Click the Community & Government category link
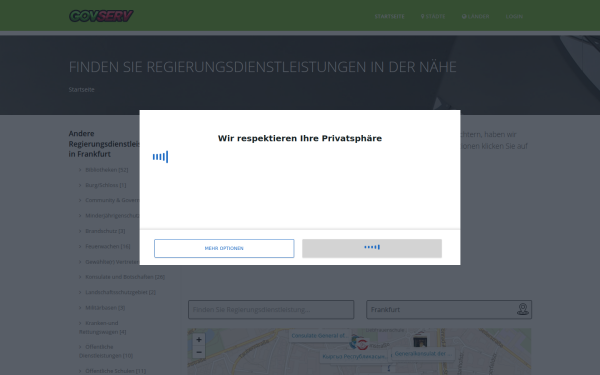Viewport: 600px width, 375px height. [x=112, y=201]
